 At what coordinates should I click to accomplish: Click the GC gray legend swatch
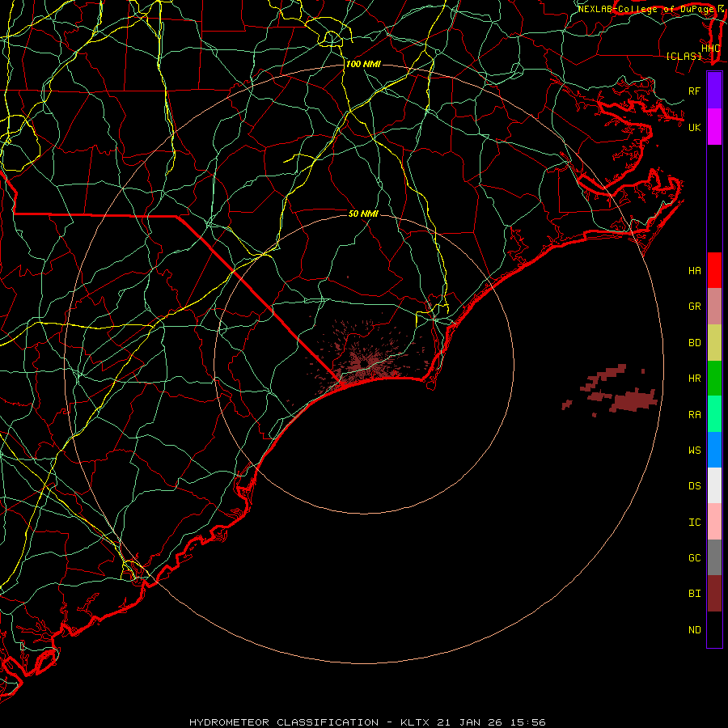coord(714,557)
